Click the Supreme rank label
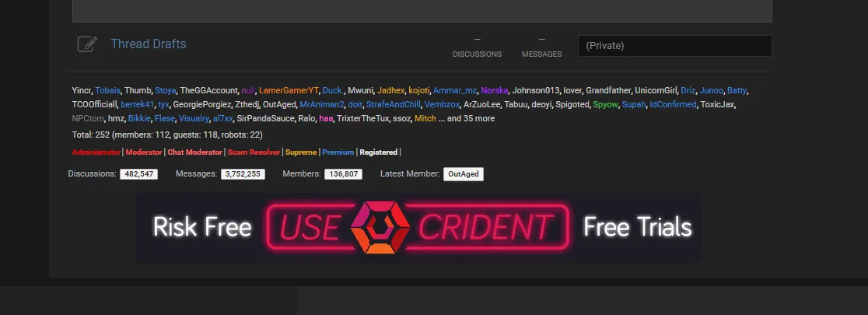The image size is (868, 315). pos(301,152)
